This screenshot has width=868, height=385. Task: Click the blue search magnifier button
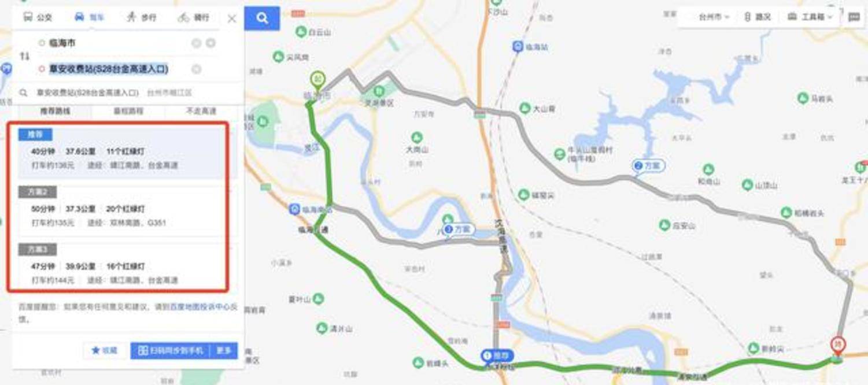pyautogui.click(x=262, y=18)
